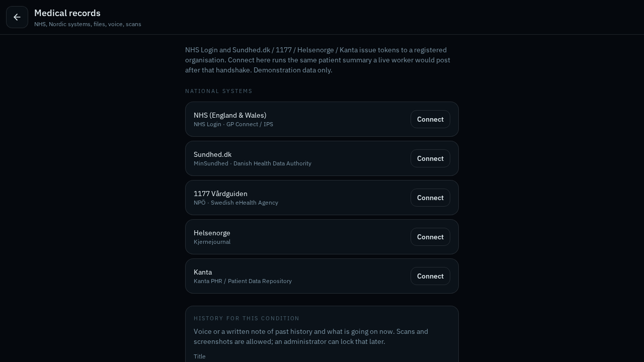Click the NATIONAL SYSTEMS section label
Image resolution: width=644 pixels, height=362 pixels.
pos(219,91)
